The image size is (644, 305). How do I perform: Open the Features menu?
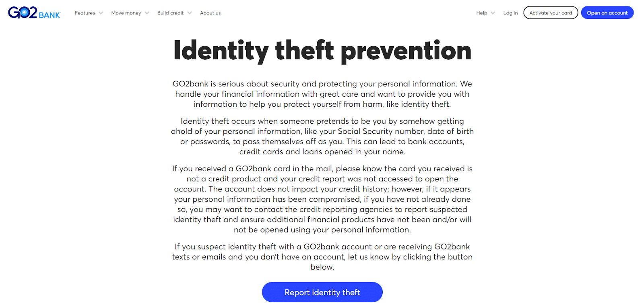click(x=85, y=13)
